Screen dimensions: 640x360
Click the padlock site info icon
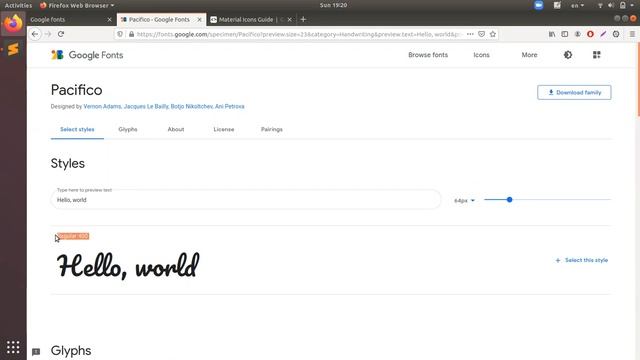point(131,34)
